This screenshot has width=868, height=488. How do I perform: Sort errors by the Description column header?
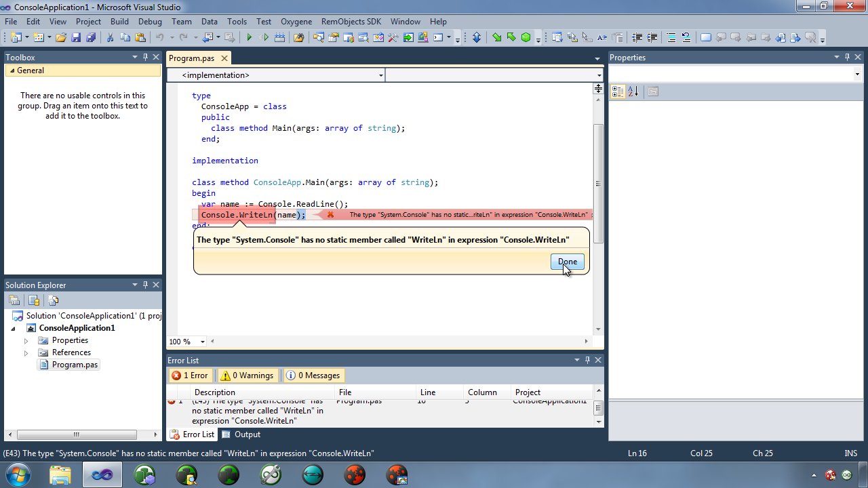(262, 392)
